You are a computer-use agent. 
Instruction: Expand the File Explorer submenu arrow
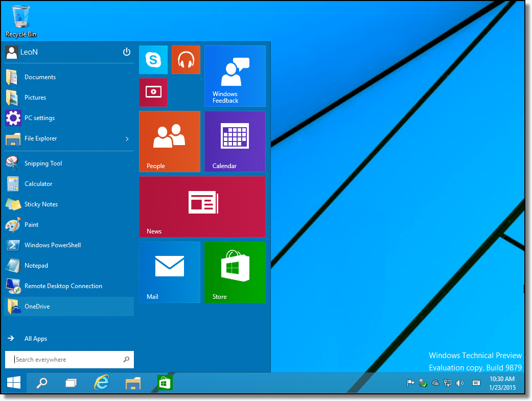pos(127,138)
